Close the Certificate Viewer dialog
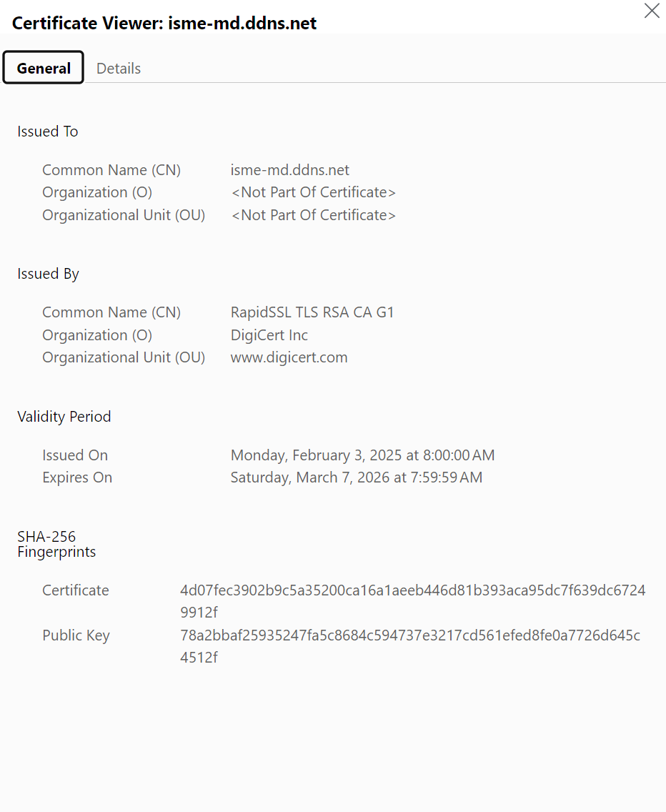 coord(652,11)
